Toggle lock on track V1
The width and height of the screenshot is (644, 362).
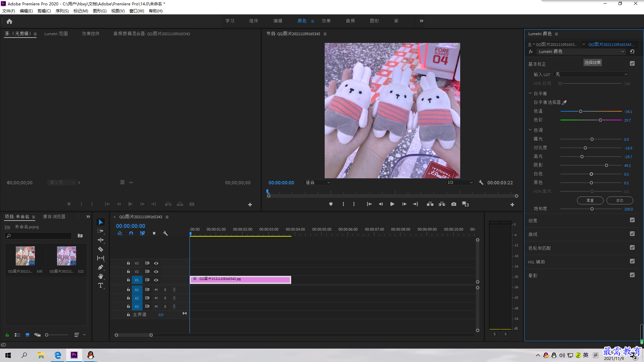point(128,280)
